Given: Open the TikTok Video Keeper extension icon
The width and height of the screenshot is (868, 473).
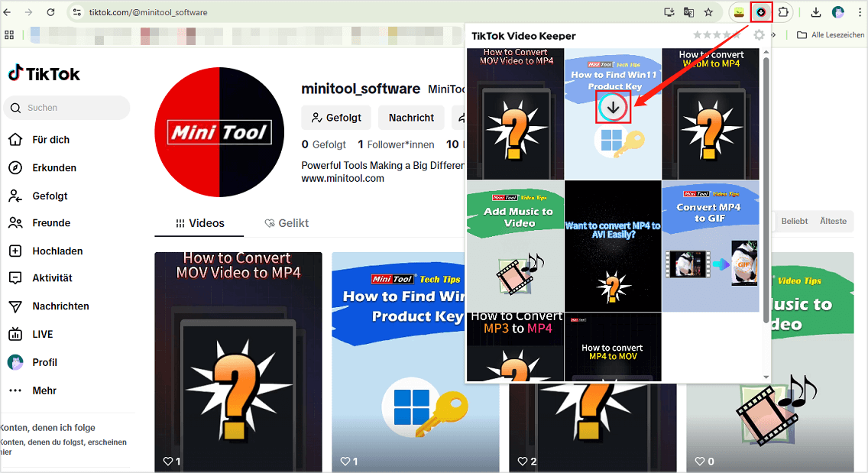Looking at the screenshot, I should [761, 12].
